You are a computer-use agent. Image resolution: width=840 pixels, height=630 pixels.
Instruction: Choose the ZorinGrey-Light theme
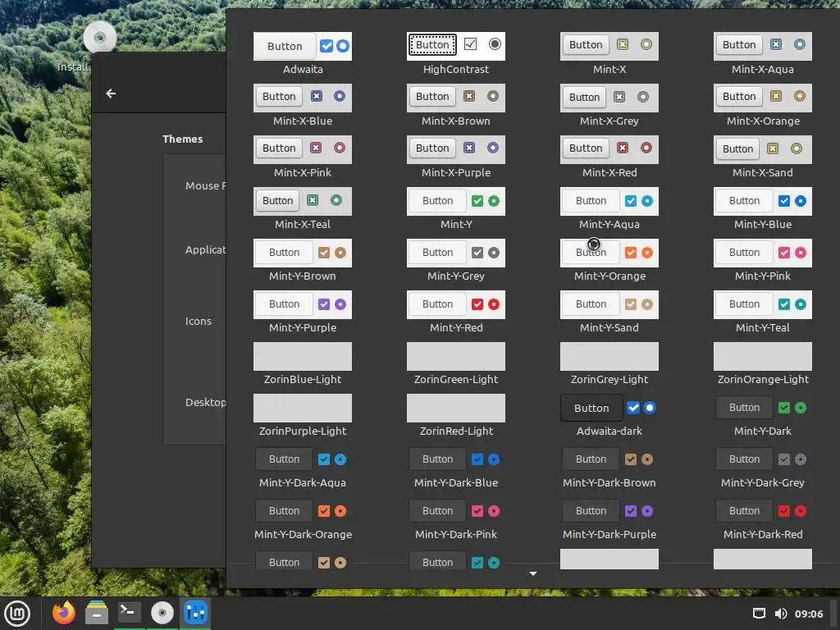click(x=609, y=363)
